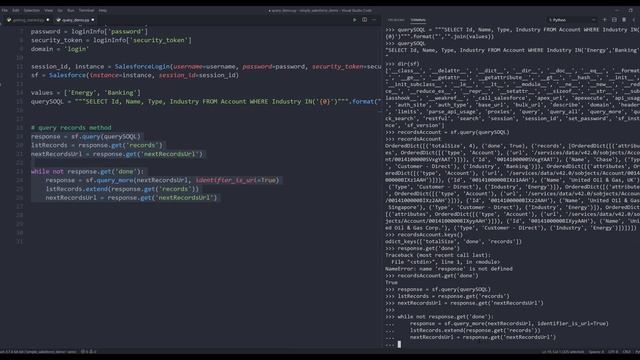Viewport: 640px width, 360px height.
Task: Open the Selection menu
Action: click(x=31, y=10)
